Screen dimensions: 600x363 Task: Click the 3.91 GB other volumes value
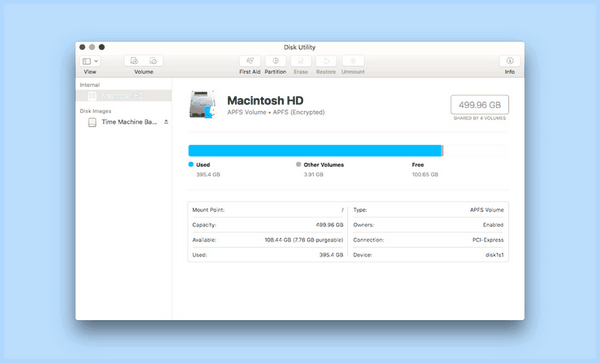(313, 174)
